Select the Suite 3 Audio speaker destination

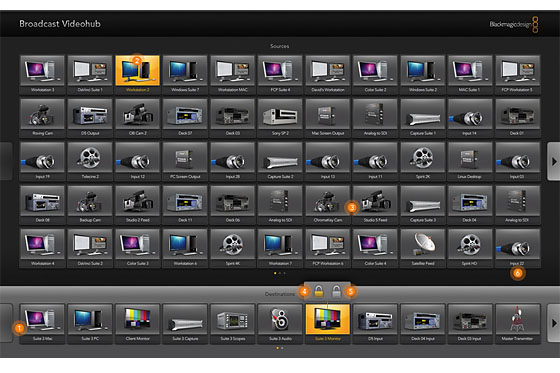280,324
